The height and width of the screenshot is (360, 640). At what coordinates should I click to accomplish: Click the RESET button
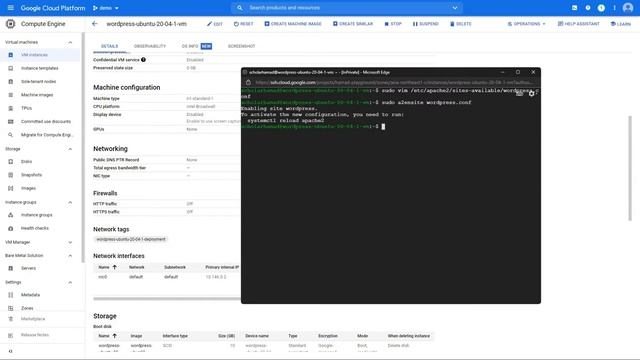click(243, 24)
